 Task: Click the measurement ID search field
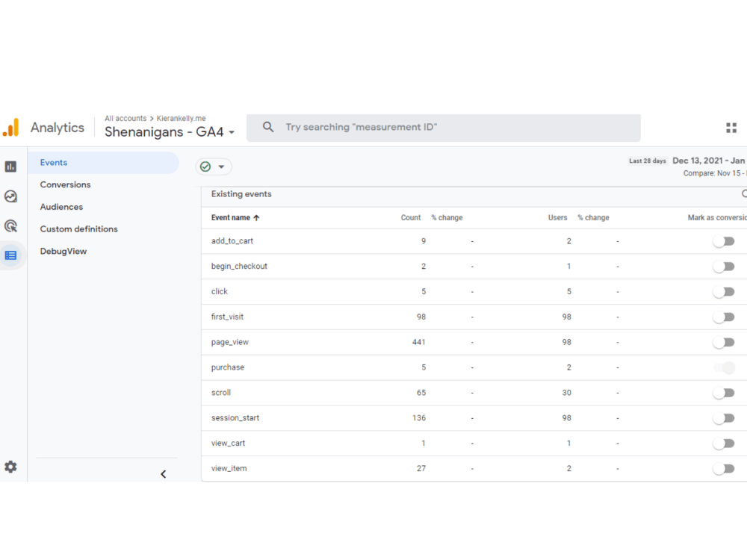pyautogui.click(x=444, y=128)
